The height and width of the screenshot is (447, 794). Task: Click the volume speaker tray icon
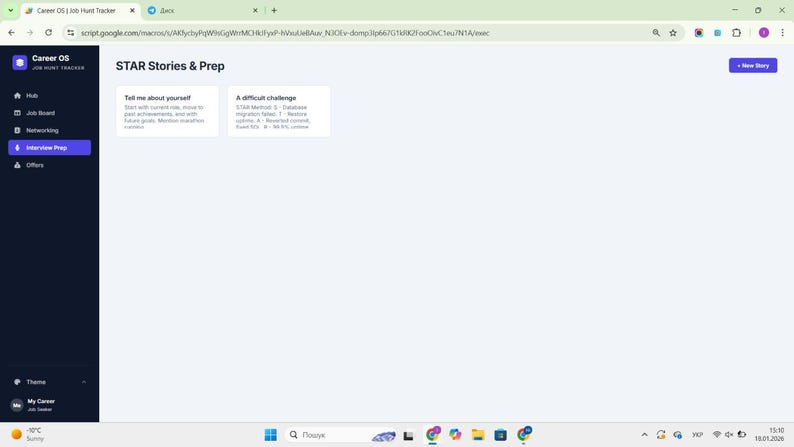coord(729,435)
